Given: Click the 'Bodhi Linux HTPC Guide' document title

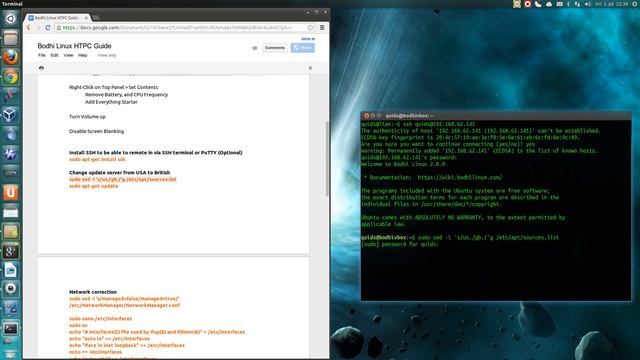Looking at the screenshot, I should 74,46.
